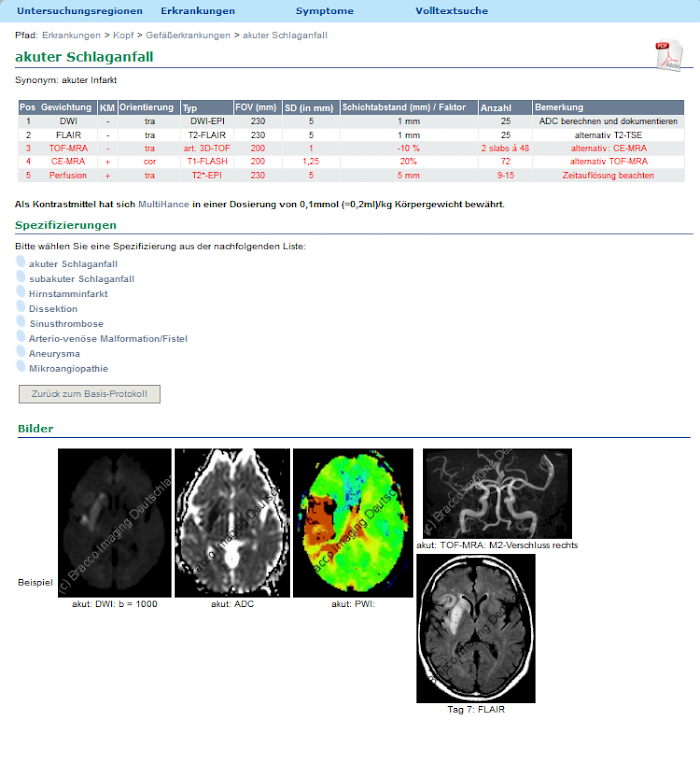Viewport: 700px width, 777px height.
Task: Choose subakuter Schlaganfall specification
Action: pos(82,279)
